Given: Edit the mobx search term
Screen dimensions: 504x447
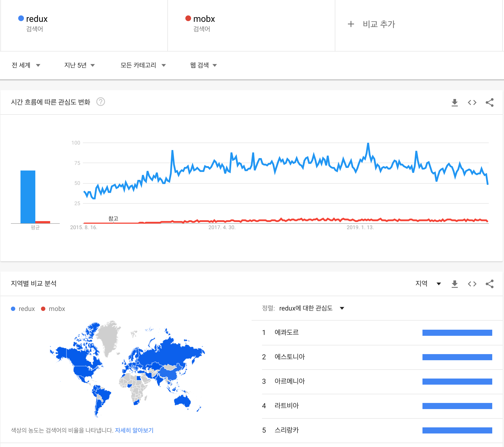Looking at the screenshot, I should pyautogui.click(x=204, y=19).
